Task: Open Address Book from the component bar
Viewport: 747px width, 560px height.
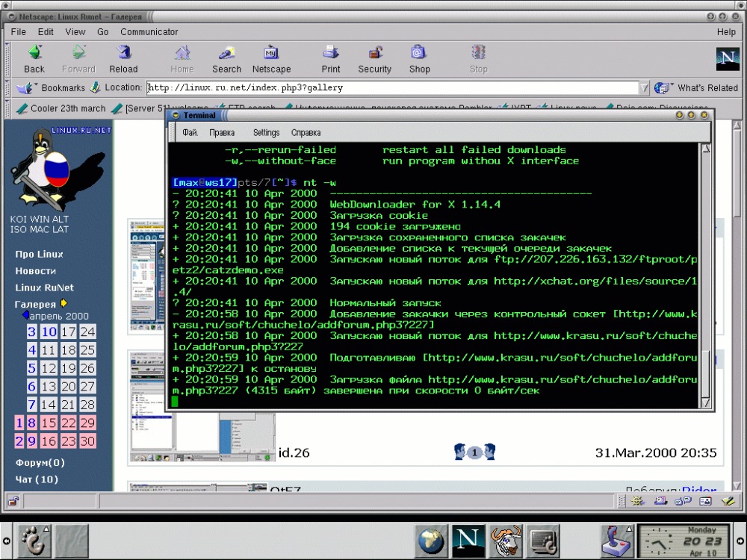Action: point(705,501)
